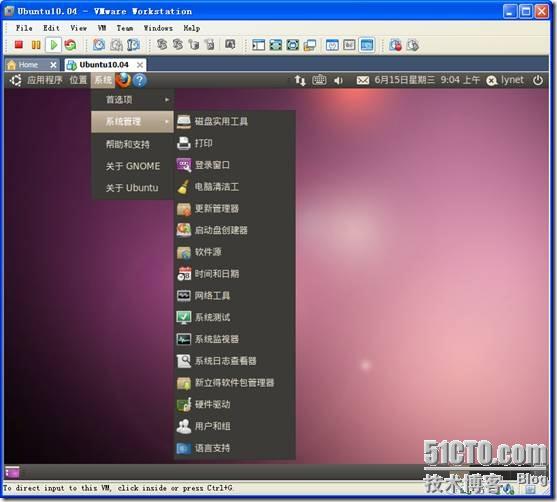Open the VMware Help menu
The image size is (557, 502).
[192, 28]
